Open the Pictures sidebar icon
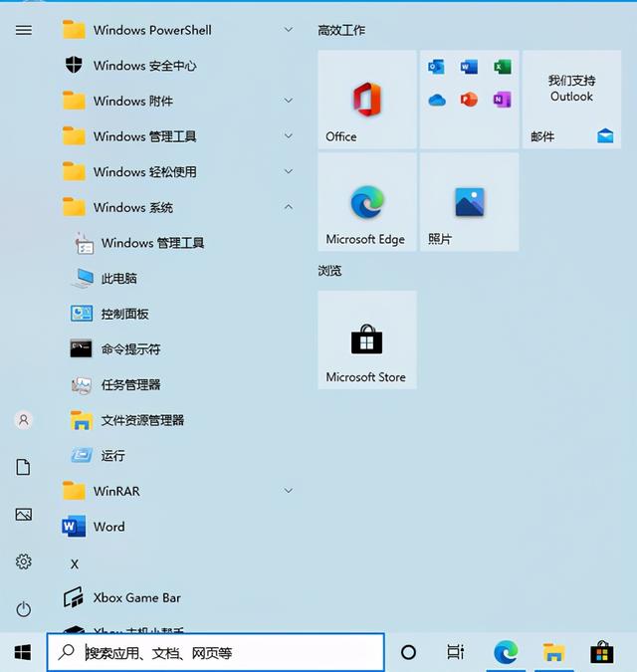The width and height of the screenshot is (637, 672). tap(24, 515)
